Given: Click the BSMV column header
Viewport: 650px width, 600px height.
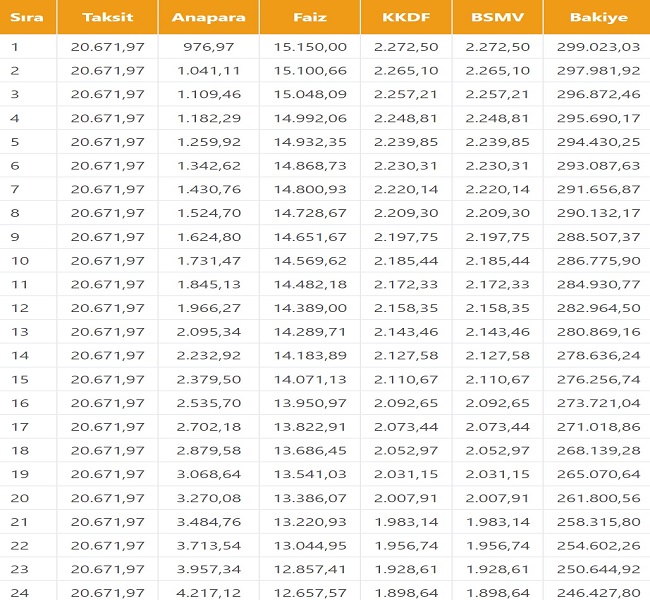Looking at the screenshot, I should click(497, 17).
